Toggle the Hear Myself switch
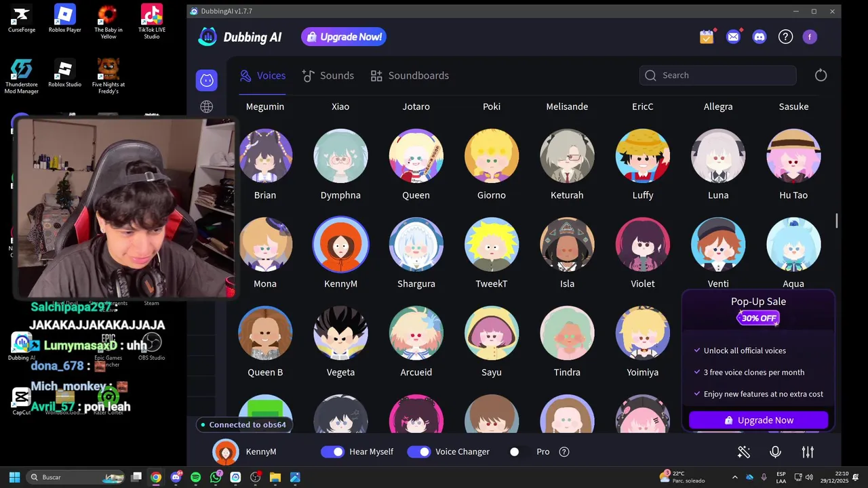Screen dimensions: 868x488 [x=333, y=452]
